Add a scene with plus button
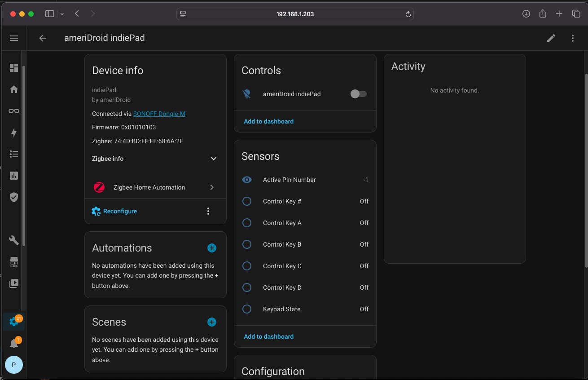This screenshot has height=380, width=588. pyautogui.click(x=212, y=322)
